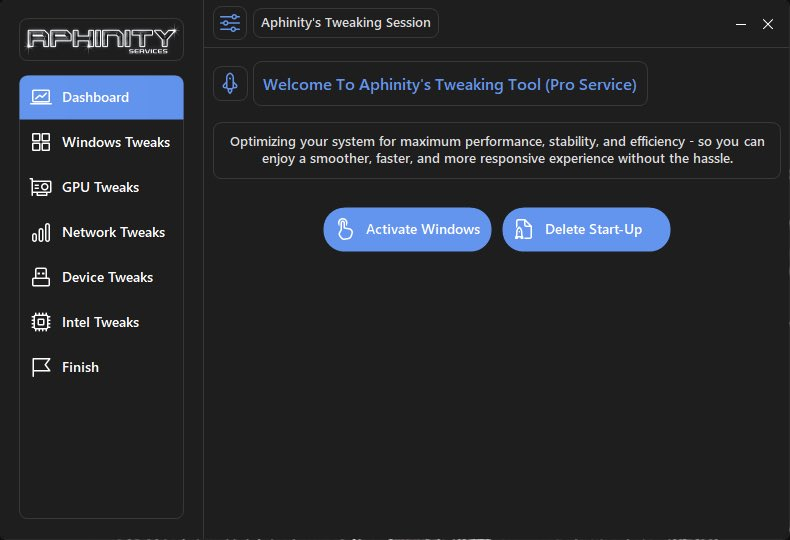Select Device Tweaks in sidebar
Viewport: 790px width, 540px height.
pyautogui.click(x=101, y=277)
